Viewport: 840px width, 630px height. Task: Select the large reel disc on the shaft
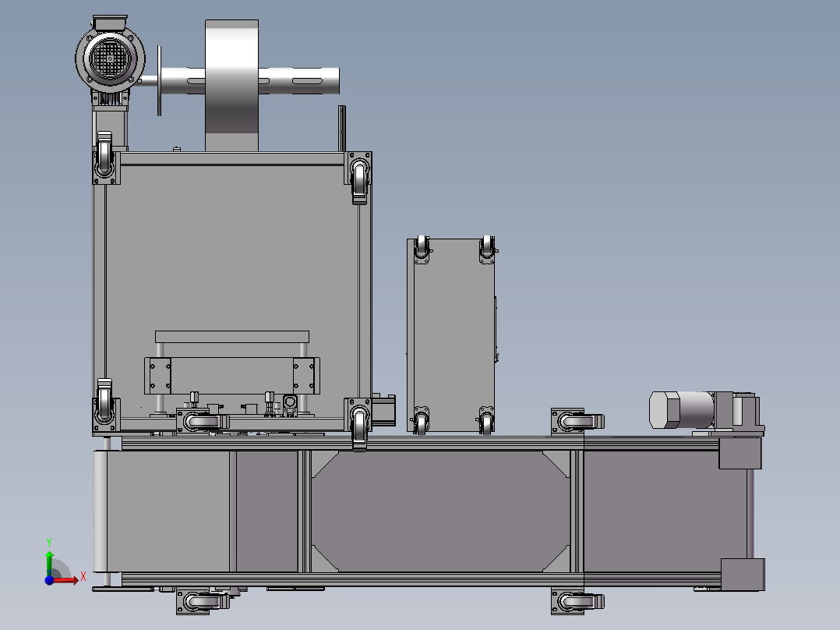[232, 86]
